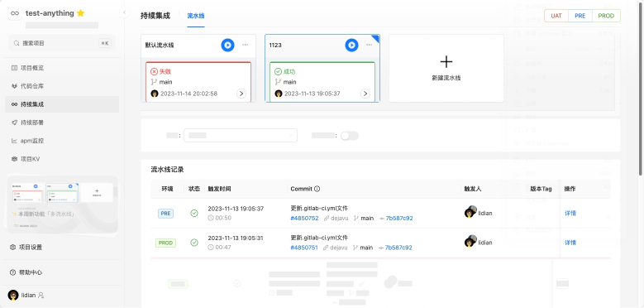644x308 pixels.
Task: Run the 1123 pipeline play button
Action: point(351,45)
